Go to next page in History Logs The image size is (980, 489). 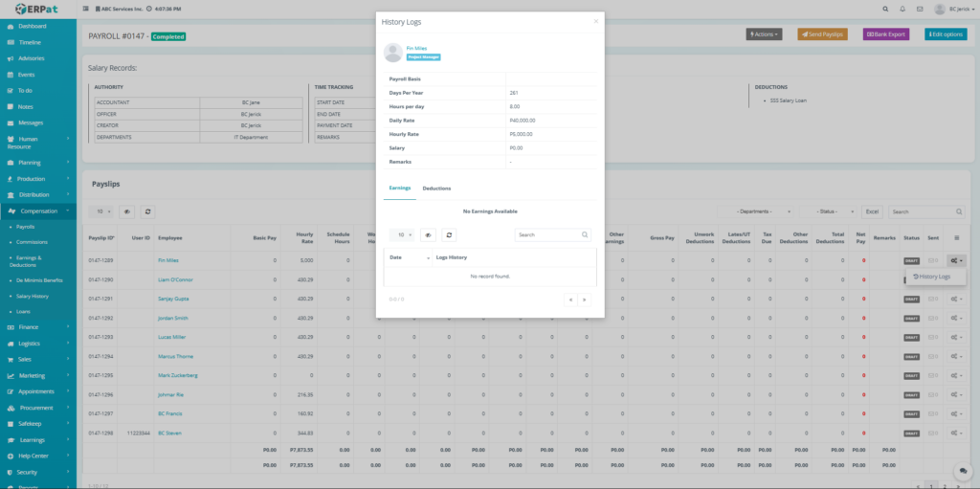pyautogui.click(x=584, y=300)
